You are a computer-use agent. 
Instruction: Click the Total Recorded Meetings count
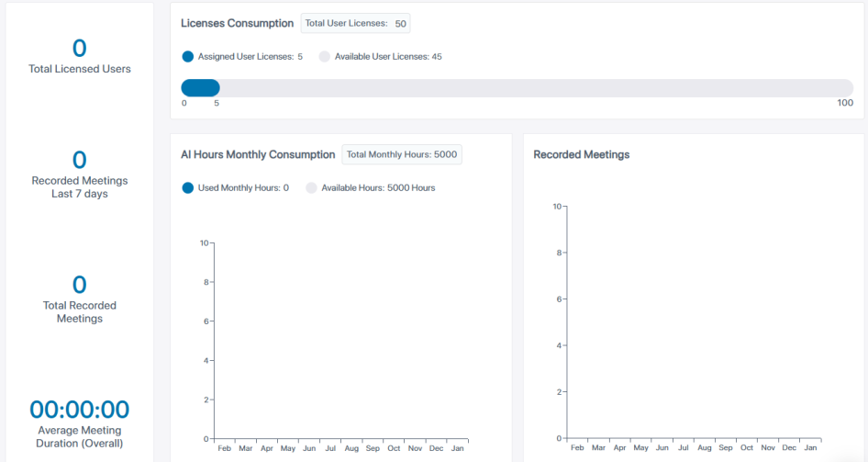click(80, 285)
